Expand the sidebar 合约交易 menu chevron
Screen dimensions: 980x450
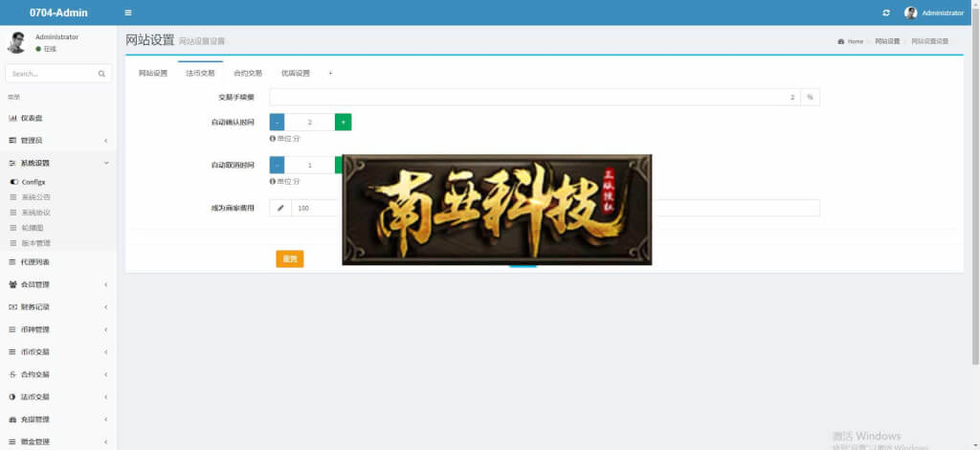click(x=105, y=374)
